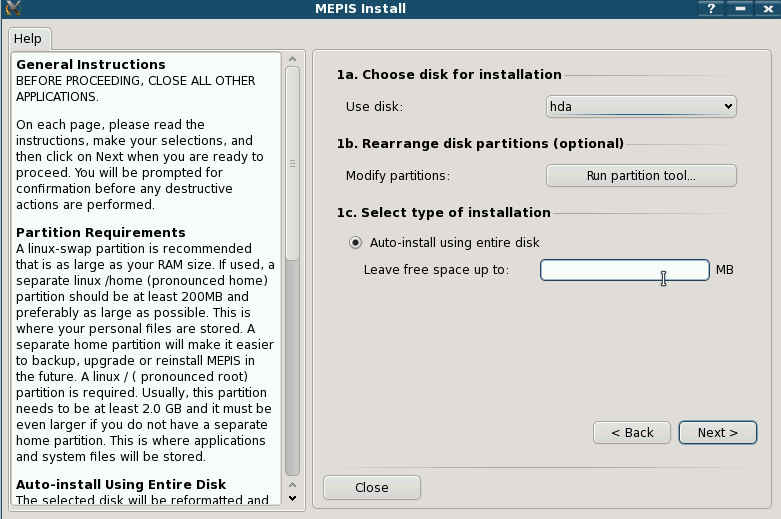Click the lower scrollbar up arrow near the bottom
781x519 pixels.
(x=292, y=485)
